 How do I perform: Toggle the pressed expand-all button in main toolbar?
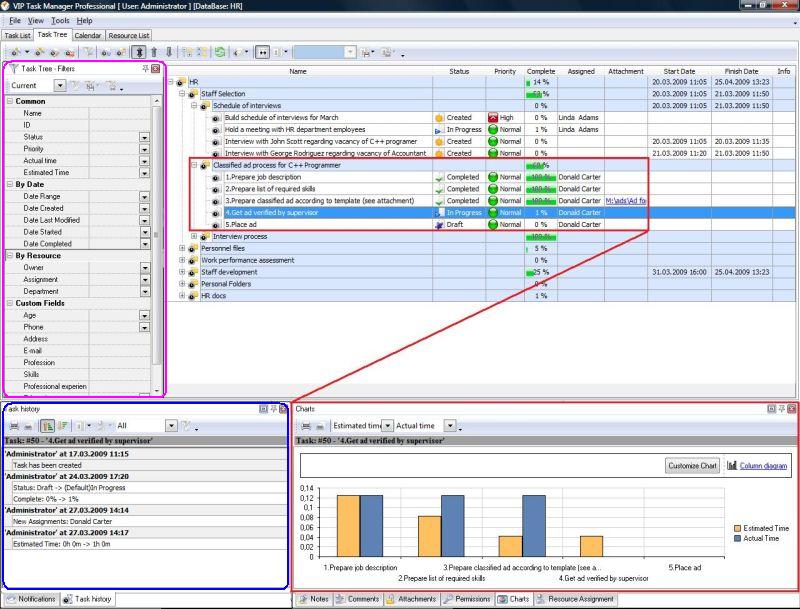139,51
